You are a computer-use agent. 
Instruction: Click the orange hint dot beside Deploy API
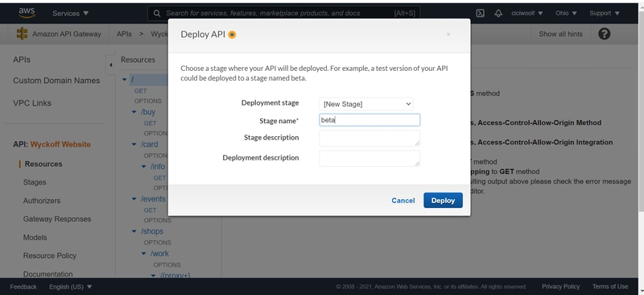click(232, 35)
